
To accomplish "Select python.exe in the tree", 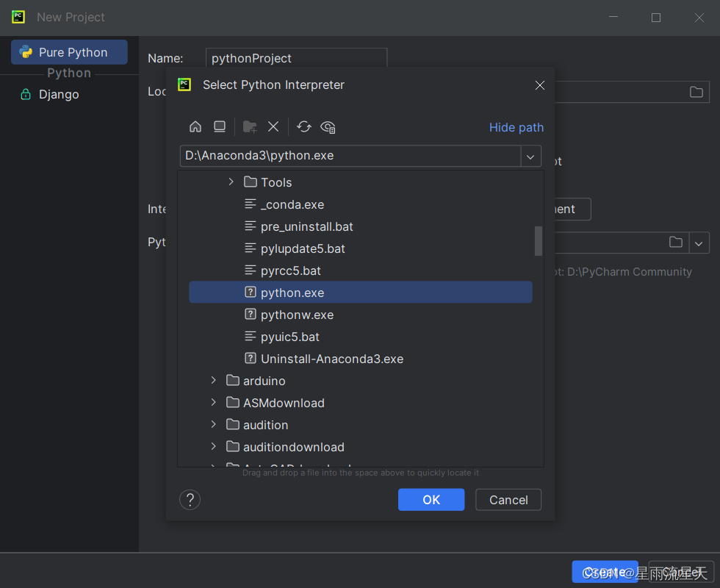I will tap(361, 293).
